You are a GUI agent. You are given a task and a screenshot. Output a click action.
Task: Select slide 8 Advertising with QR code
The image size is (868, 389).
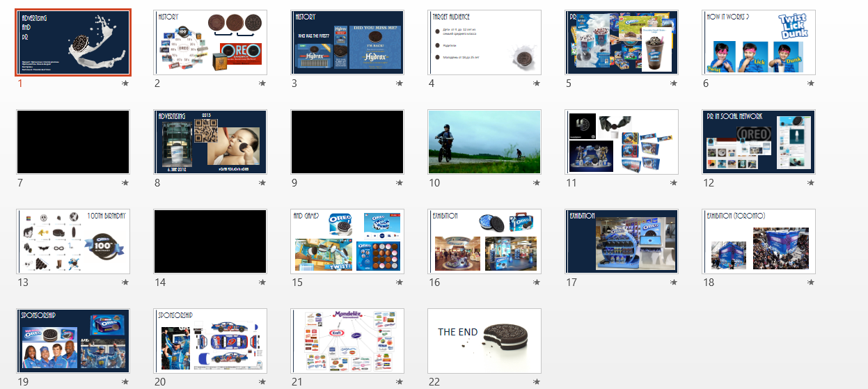[x=211, y=142]
